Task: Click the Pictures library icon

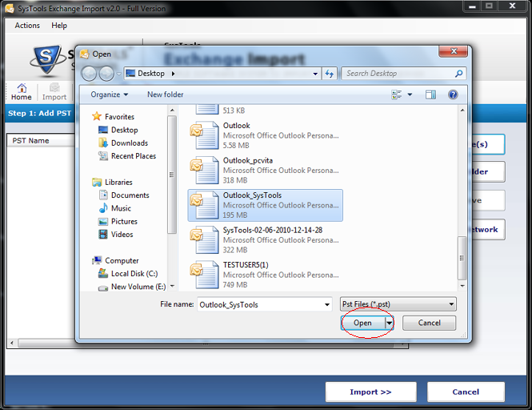Action: coord(103,222)
